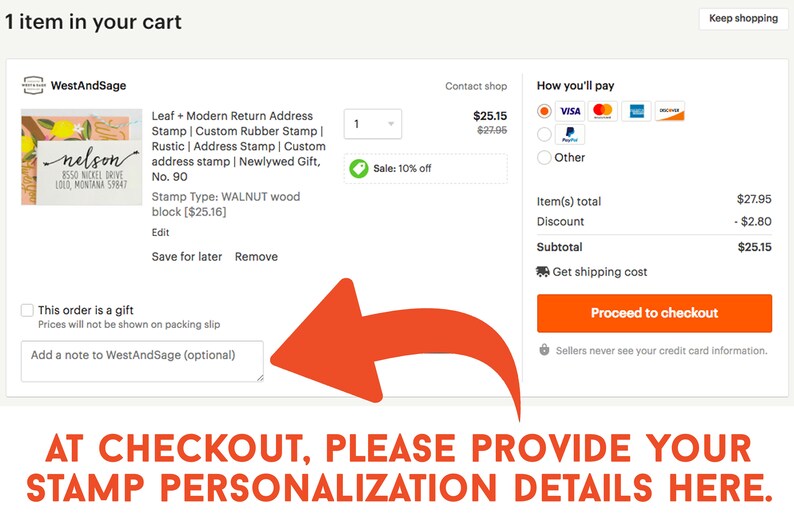Screen dimensions: 794x529
Task: Click Keep shopping button
Action: click(743, 19)
